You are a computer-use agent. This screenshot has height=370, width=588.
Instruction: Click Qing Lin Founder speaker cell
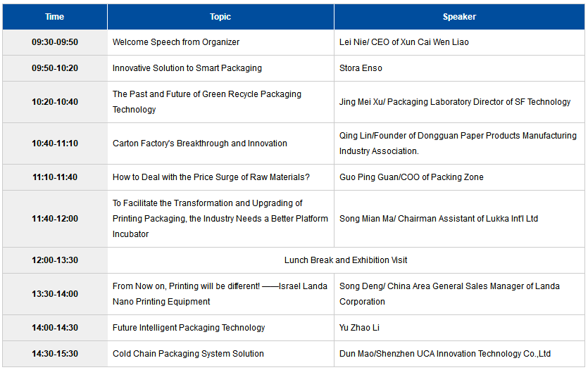(x=458, y=143)
